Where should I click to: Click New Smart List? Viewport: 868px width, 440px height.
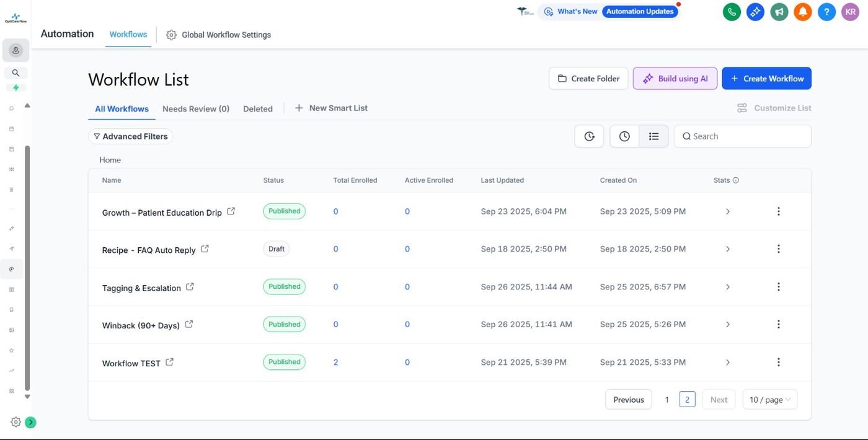(x=331, y=108)
